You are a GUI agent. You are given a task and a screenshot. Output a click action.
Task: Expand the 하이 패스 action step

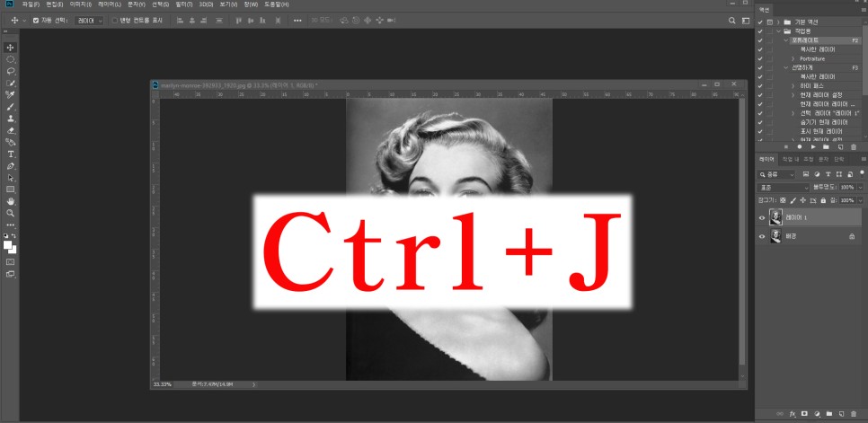pos(793,85)
